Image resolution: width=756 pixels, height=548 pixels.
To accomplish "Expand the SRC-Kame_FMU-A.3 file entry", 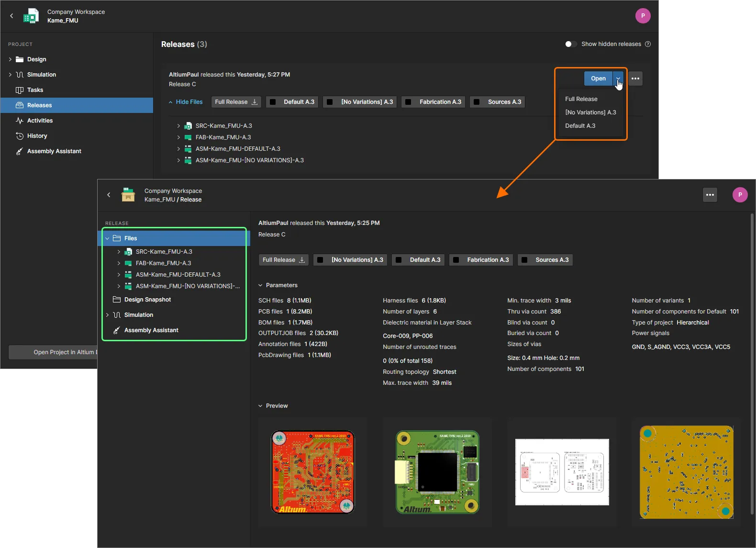I will pos(178,126).
